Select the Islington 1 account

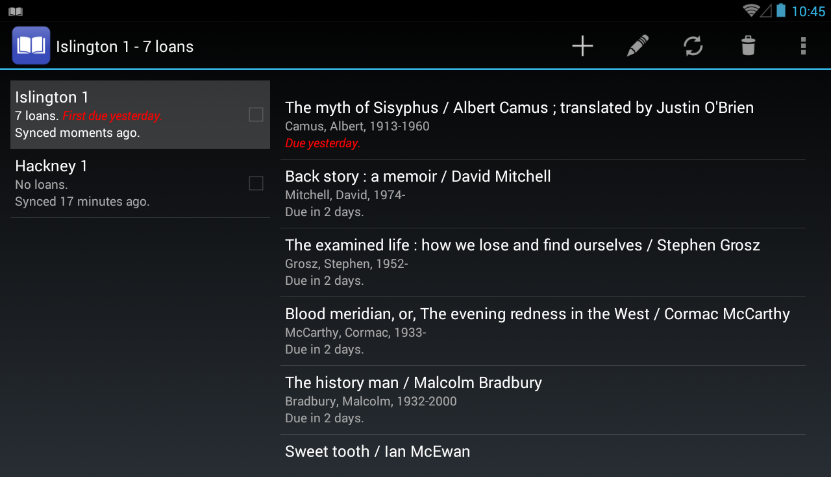(120, 115)
